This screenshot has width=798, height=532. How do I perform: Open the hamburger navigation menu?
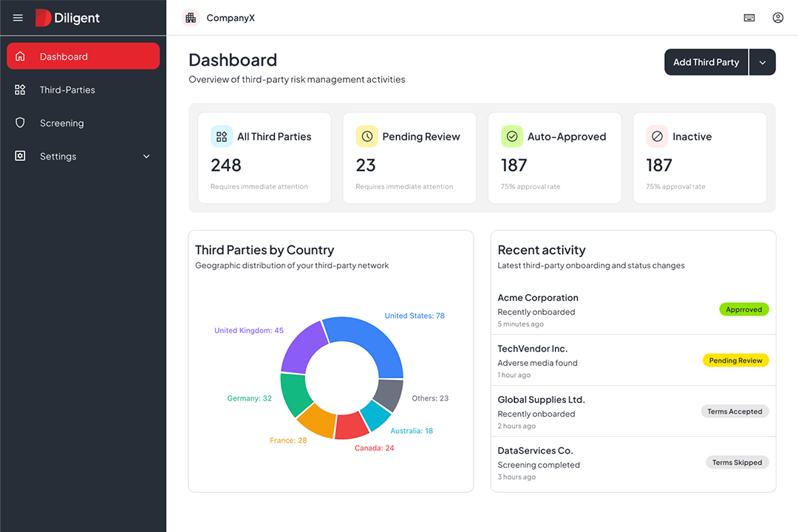click(x=18, y=18)
